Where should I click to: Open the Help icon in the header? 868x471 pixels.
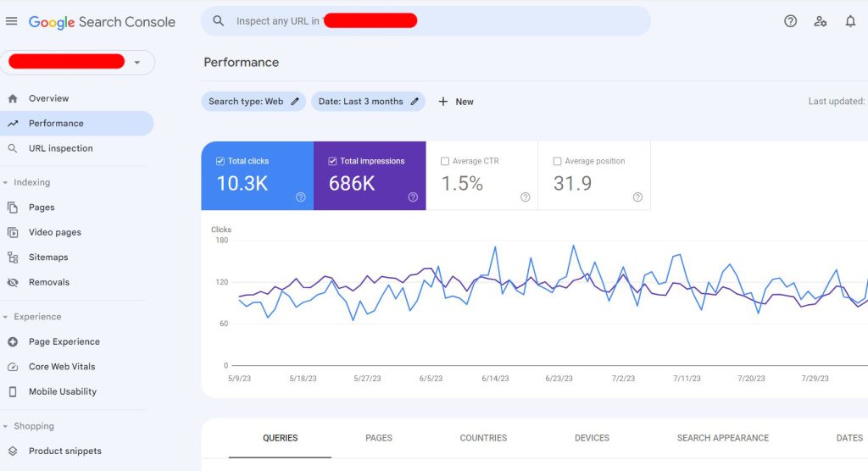[791, 21]
